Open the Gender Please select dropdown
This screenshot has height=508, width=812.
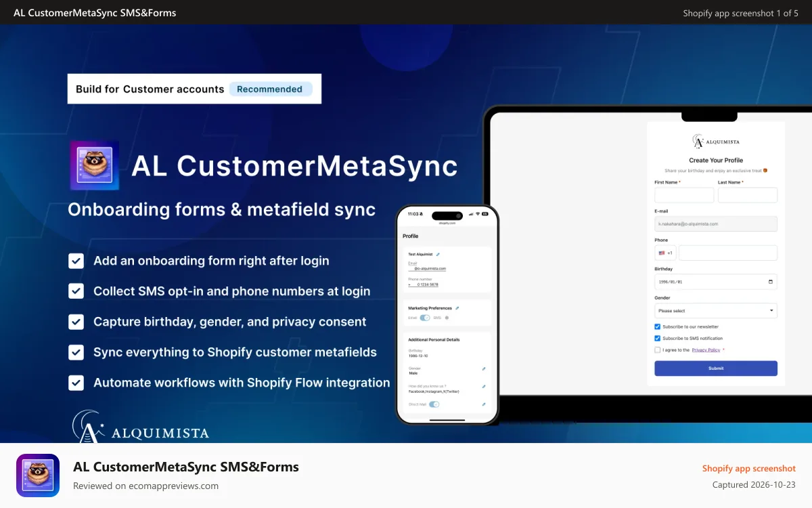click(x=716, y=311)
